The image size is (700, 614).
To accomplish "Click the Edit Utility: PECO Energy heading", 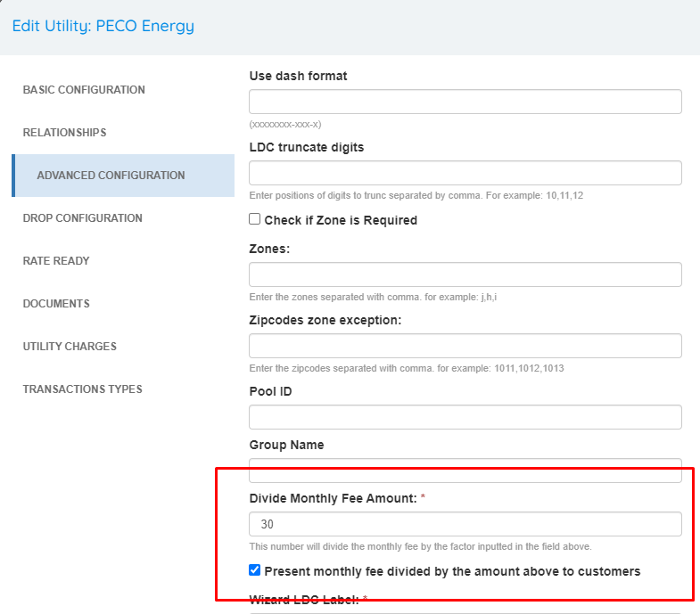I will [103, 26].
